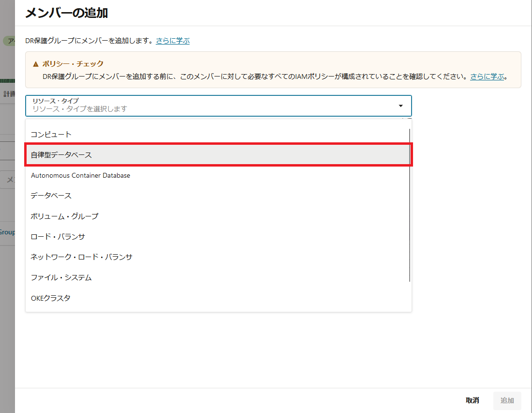Click the dropdown list's vertical scrollbar
Image resolution: width=532 pixels, height=413 pixels.
pyautogui.click(x=410, y=203)
